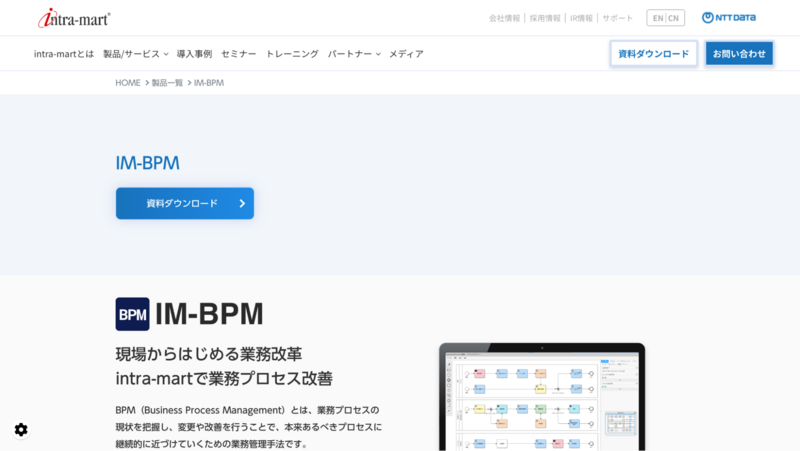Open the トレーニング menu item

292,54
